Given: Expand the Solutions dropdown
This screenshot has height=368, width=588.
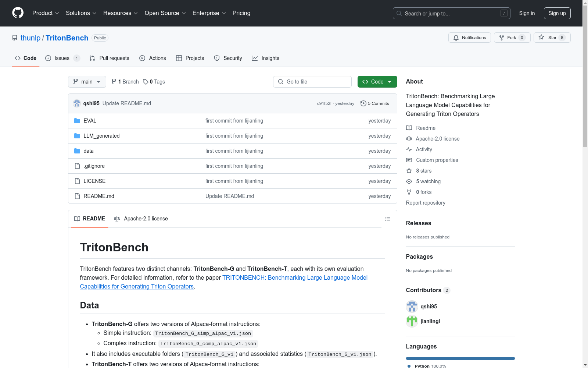Looking at the screenshot, I should [81, 13].
